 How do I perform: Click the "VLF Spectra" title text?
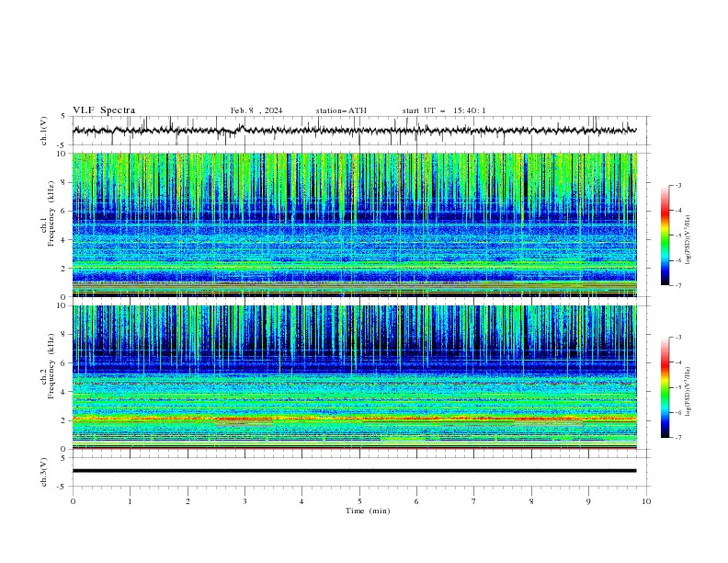point(104,110)
